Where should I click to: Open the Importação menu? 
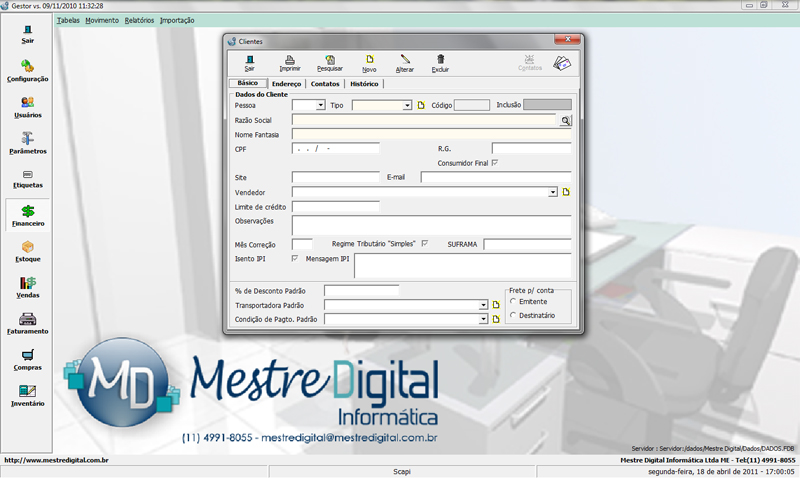(177, 20)
